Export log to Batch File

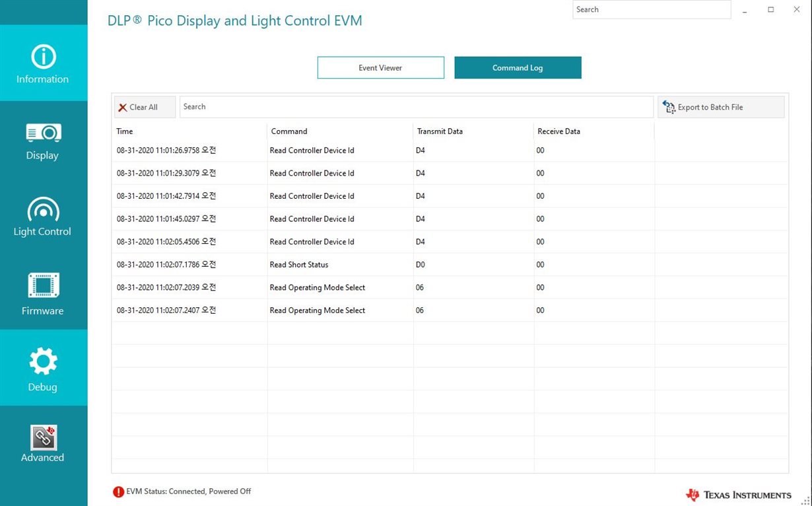coord(721,107)
